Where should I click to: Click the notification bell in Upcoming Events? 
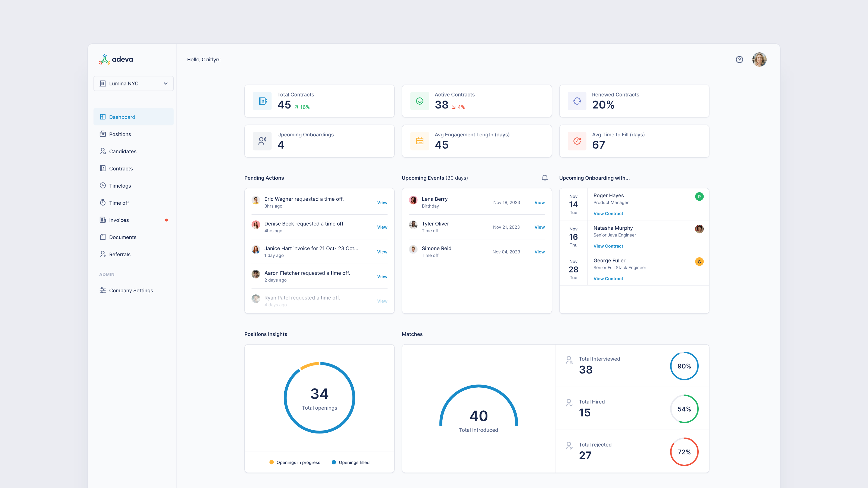pos(544,178)
